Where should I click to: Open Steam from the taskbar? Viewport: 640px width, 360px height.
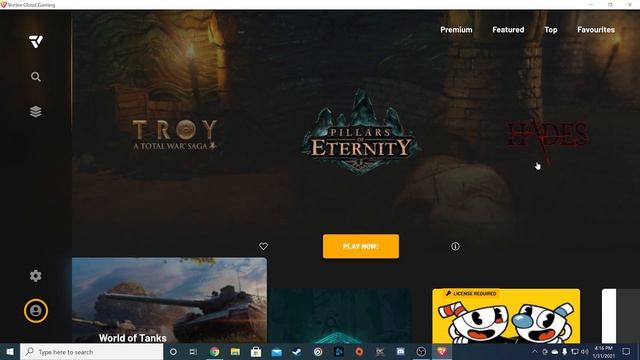tap(297, 352)
